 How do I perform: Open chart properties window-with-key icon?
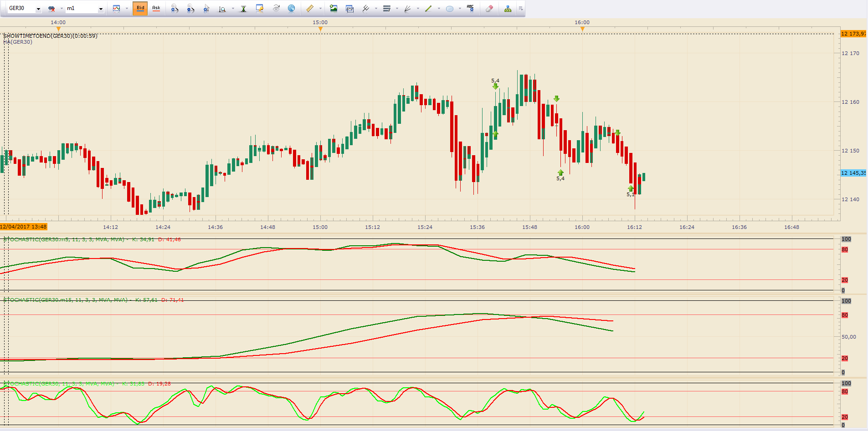click(x=260, y=9)
